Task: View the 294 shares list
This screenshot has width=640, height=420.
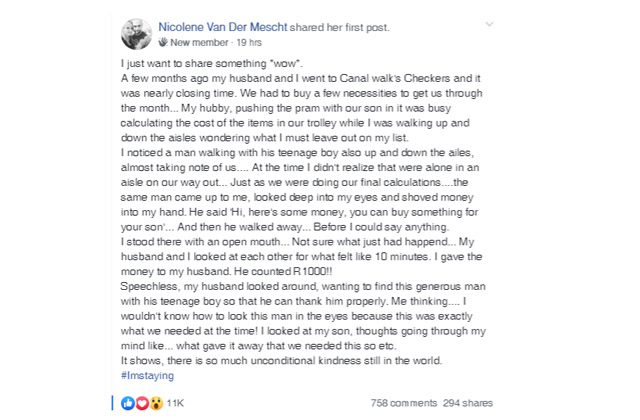Action: (x=469, y=402)
